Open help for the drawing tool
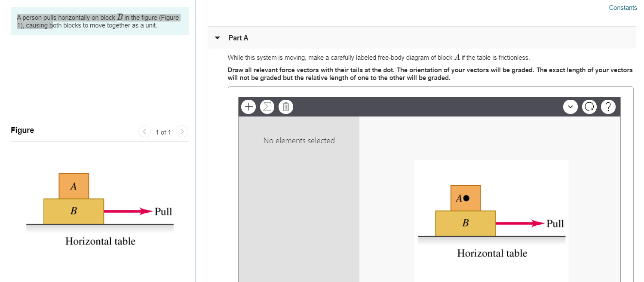Viewport: 644px width, 282px height. tap(608, 106)
